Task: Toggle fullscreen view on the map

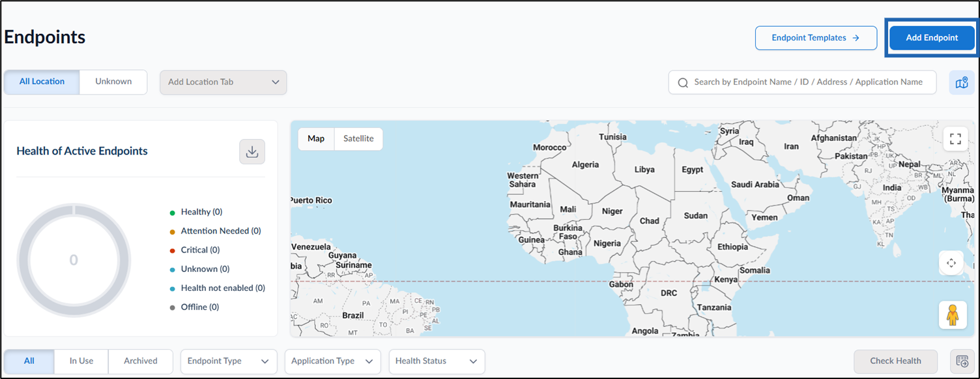Action: coord(955,139)
